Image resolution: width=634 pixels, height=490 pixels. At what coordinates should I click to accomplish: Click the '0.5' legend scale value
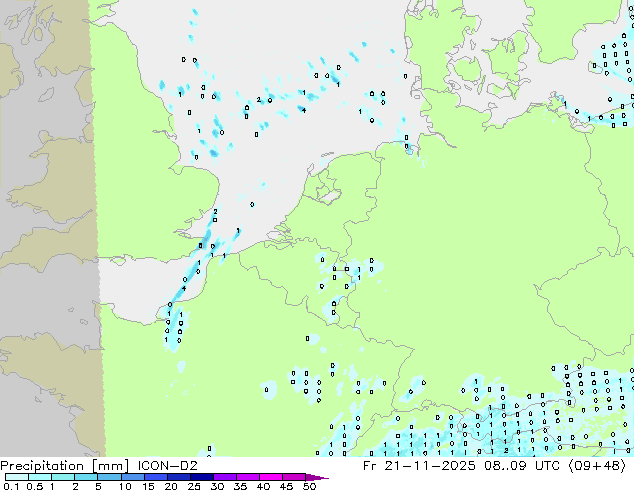(34, 486)
